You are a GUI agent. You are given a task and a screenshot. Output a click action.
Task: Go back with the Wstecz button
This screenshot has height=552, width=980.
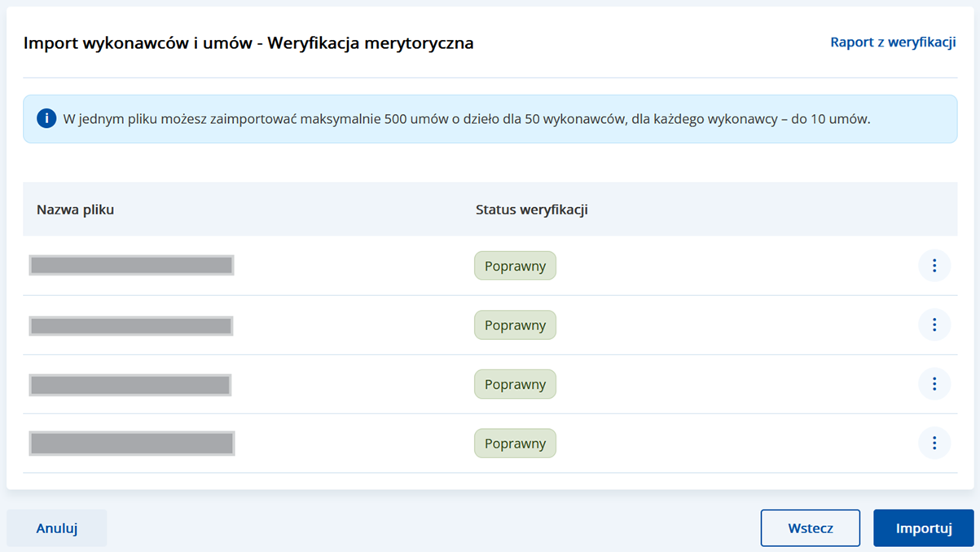pyautogui.click(x=810, y=528)
